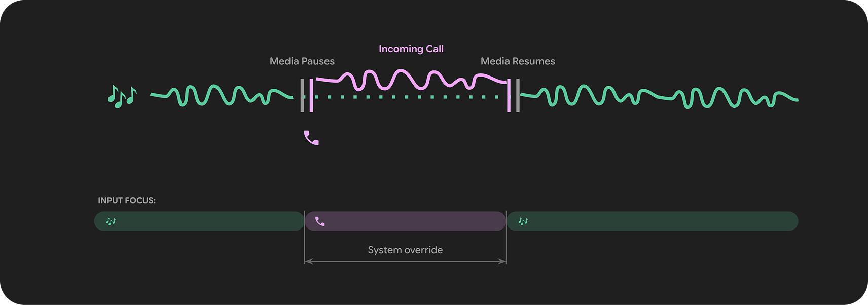868x305 pixels.
Task: Click the music icon in the first focus bar
Action: [x=111, y=221]
